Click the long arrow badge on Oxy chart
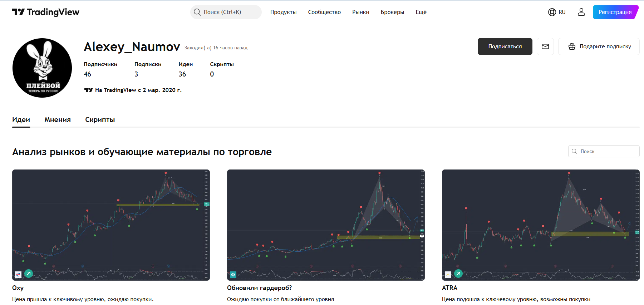Viewport: 644px width, 305px height. [29, 274]
